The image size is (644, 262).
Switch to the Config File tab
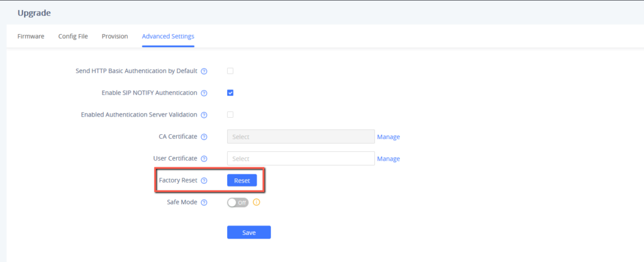(73, 36)
